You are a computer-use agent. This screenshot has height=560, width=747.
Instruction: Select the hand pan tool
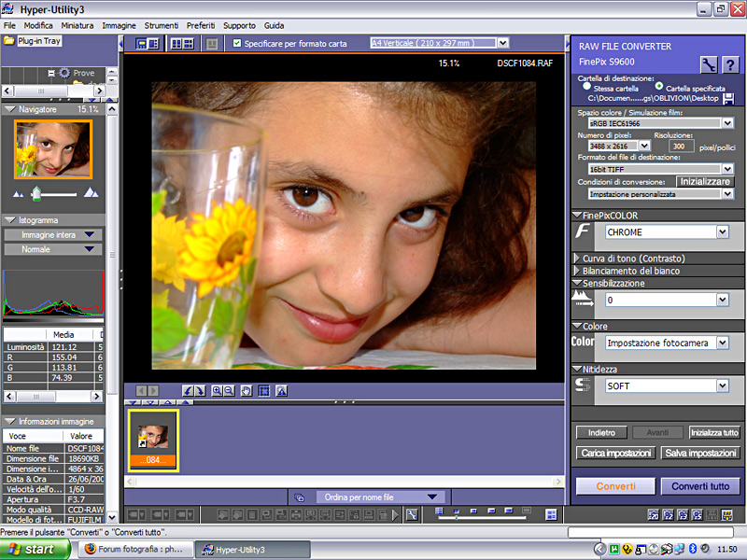[247, 390]
